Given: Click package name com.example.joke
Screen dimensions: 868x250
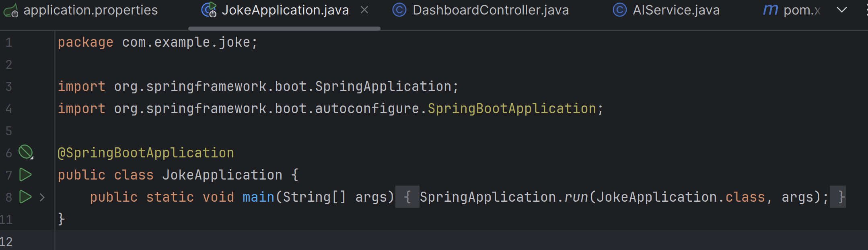Looking at the screenshot, I should point(186,42).
